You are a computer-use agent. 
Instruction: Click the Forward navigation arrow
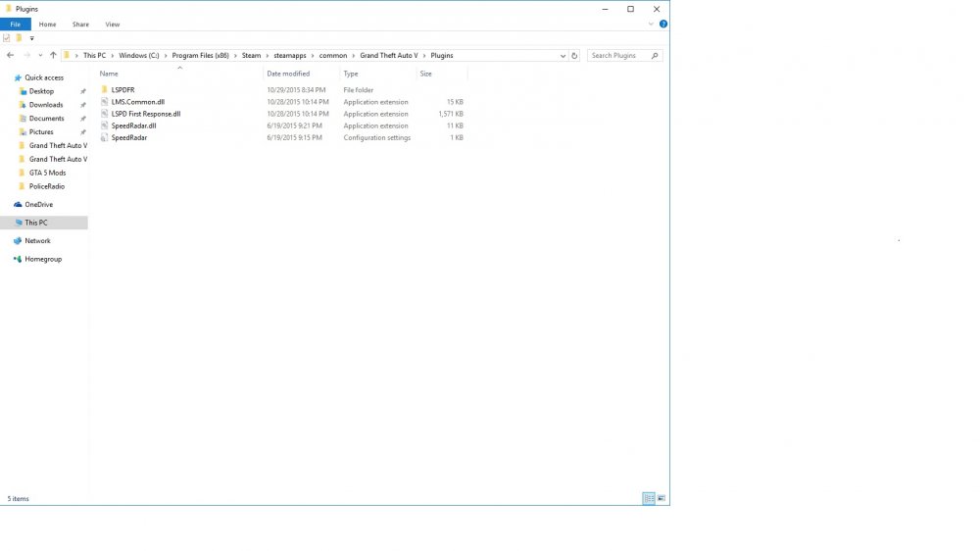pos(26,55)
